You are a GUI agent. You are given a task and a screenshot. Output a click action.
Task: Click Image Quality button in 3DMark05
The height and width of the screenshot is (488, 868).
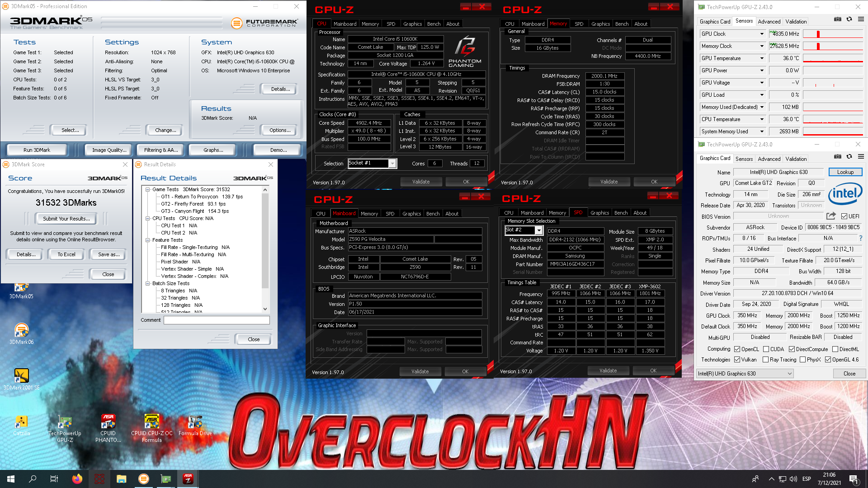(x=109, y=150)
